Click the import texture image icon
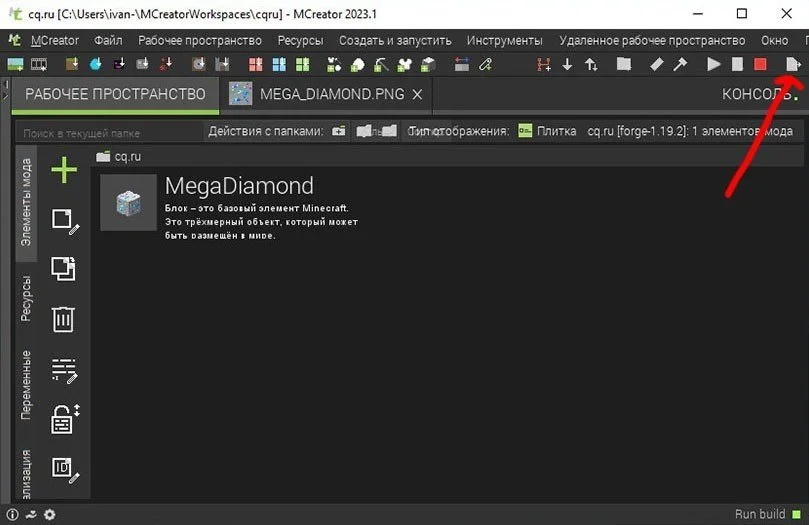 pos(15,64)
